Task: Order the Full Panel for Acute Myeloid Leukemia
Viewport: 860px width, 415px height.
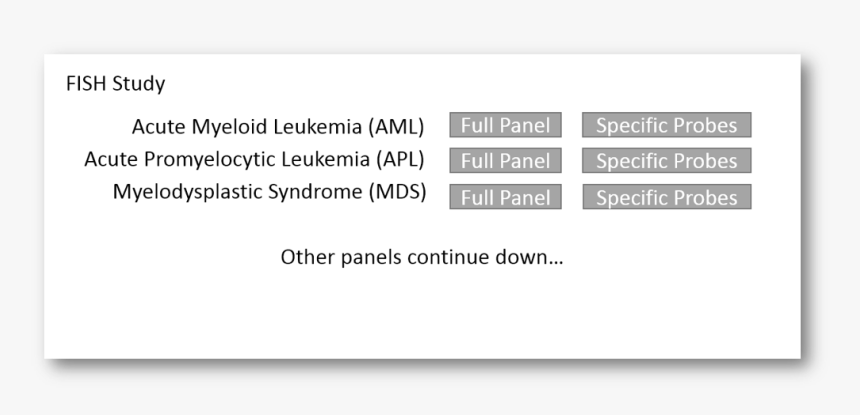Action: [505, 125]
